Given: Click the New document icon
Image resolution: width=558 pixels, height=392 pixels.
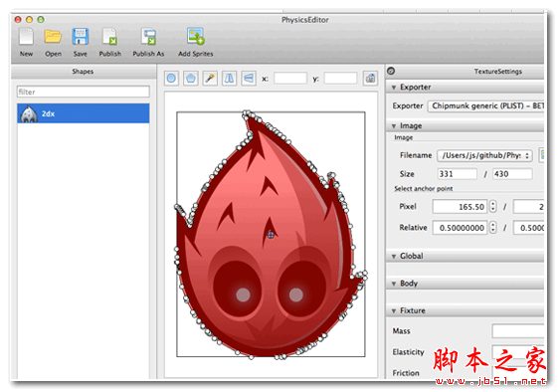Looking at the screenshot, I should pyautogui.click(x=26, y=37).
